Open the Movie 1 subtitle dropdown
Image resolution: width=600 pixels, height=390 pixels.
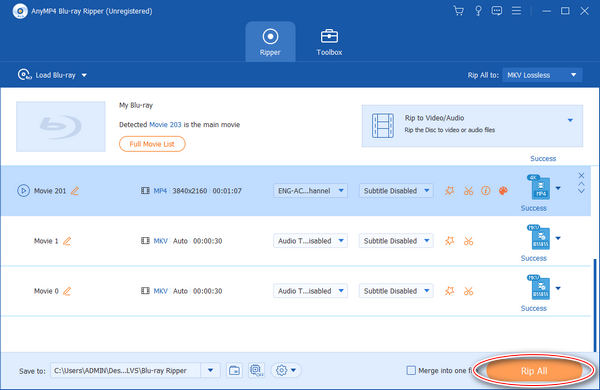click(x=396, y=241)
